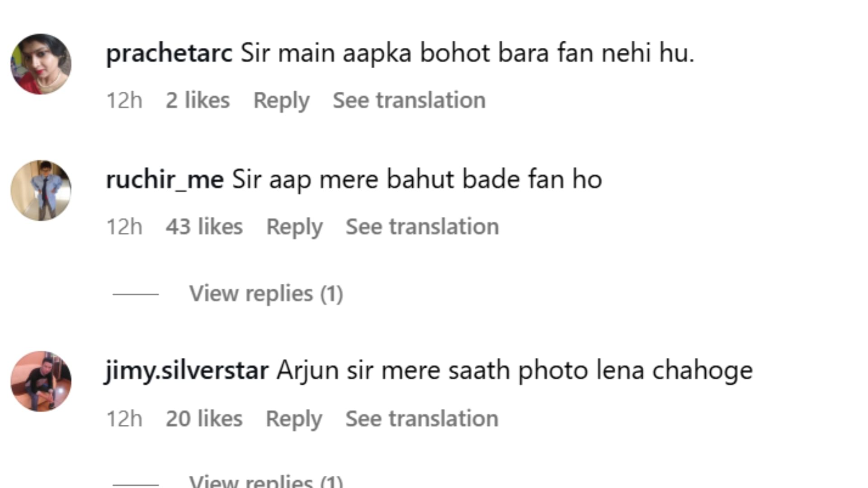Show the 43 likes on ruchir_me's comment
868x488 pixels.
(204, 227)
